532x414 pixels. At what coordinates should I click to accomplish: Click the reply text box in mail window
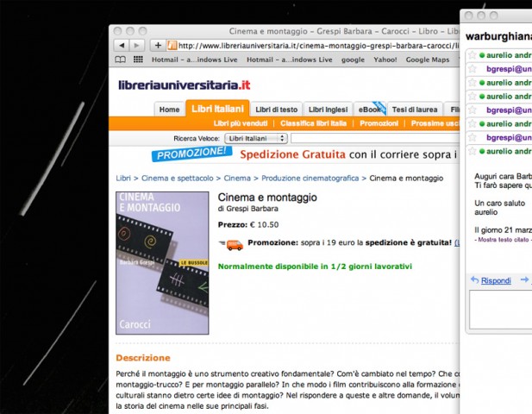[500, 310]
